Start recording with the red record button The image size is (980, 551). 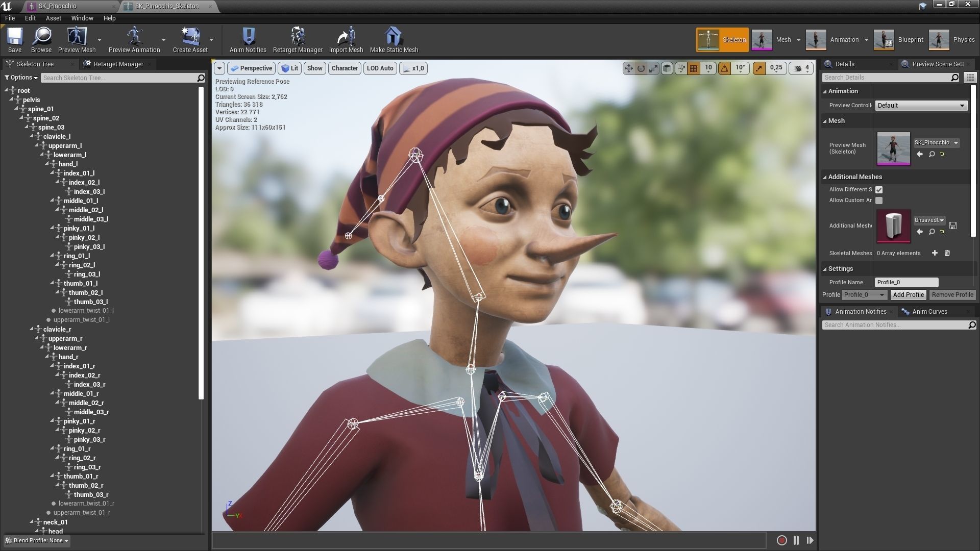click(781, 540)
